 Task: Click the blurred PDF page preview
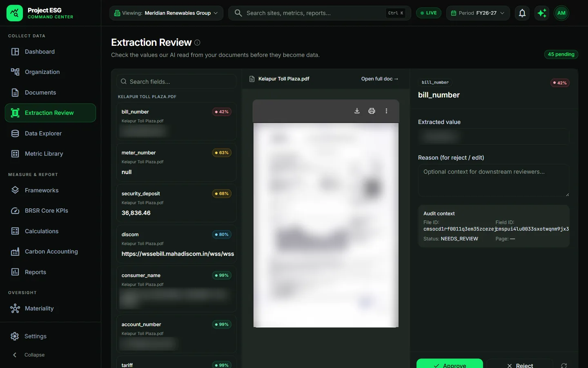coord(326,225)
